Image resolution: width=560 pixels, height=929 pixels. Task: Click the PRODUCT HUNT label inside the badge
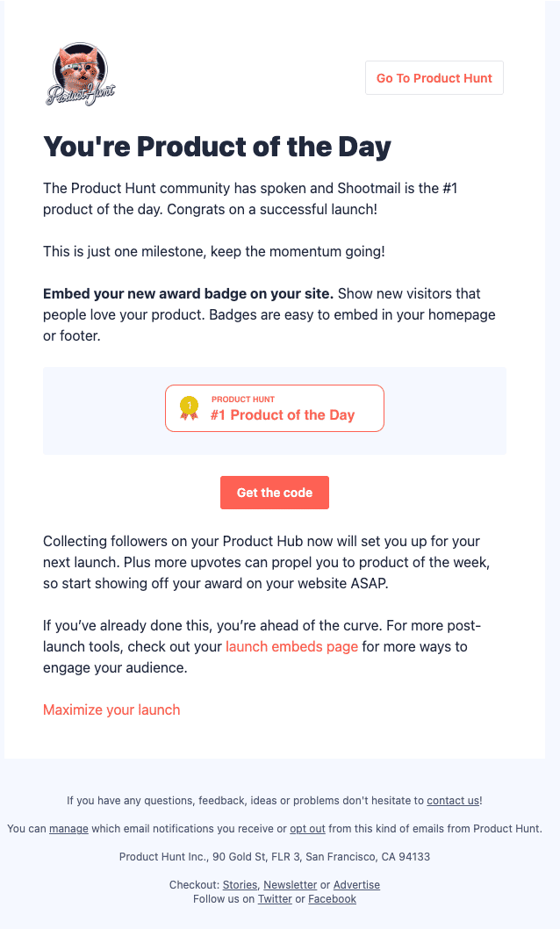243,399
